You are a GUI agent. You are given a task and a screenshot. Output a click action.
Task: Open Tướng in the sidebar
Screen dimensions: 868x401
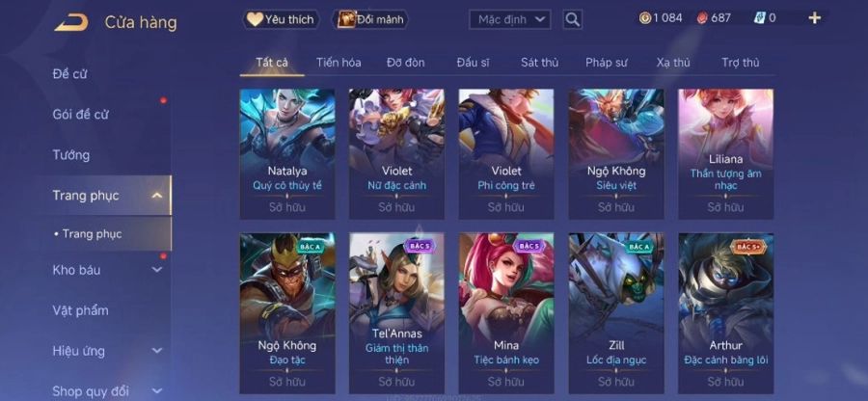70,155
